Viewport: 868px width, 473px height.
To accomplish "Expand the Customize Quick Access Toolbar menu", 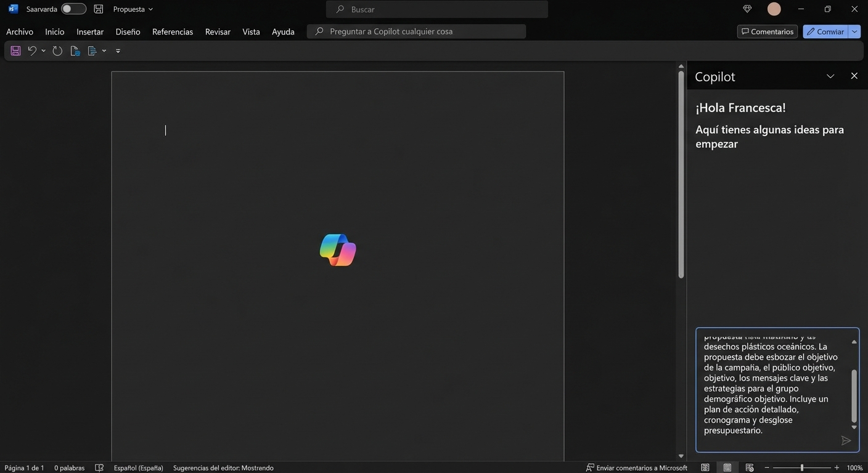I will coord(118,51).
